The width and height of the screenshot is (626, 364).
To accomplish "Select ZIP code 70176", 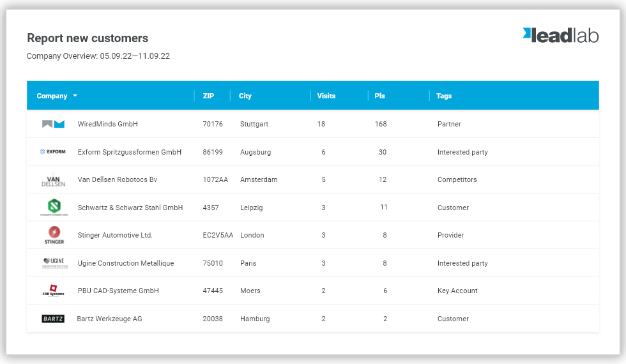I will tap(213, 124).
